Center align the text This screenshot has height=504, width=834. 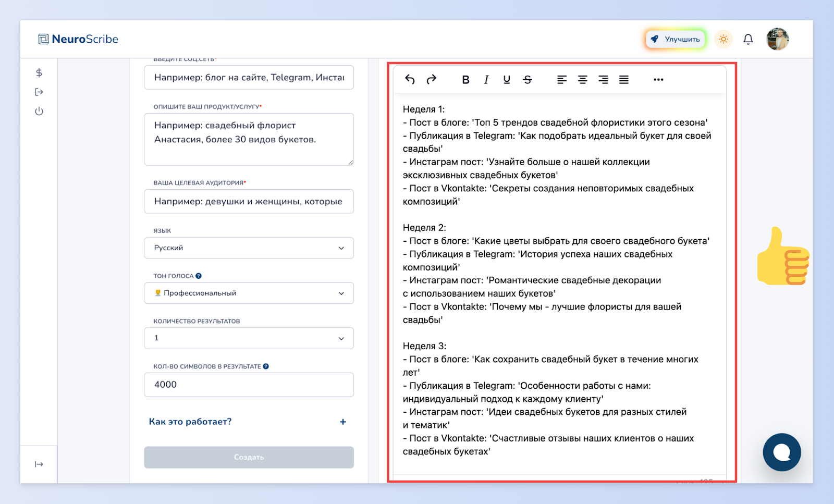582,80
